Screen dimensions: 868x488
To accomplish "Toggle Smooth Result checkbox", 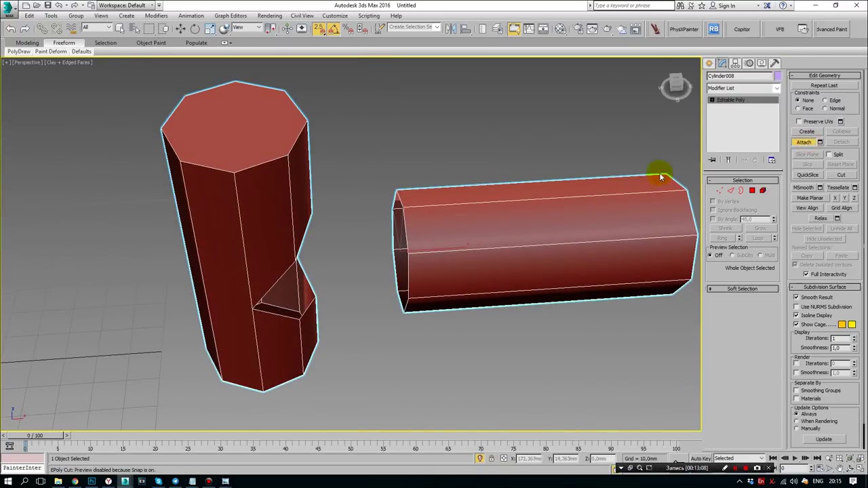I will [796, 298].
